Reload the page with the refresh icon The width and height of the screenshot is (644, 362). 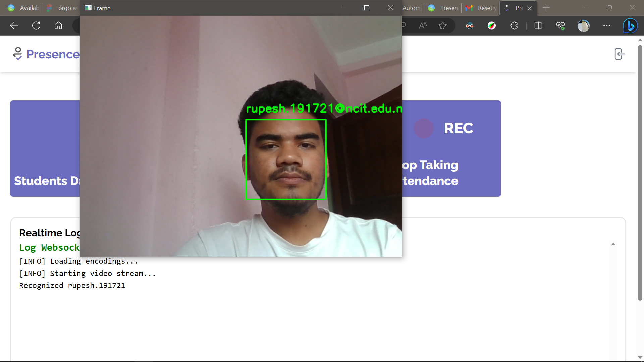coord(36,26)
